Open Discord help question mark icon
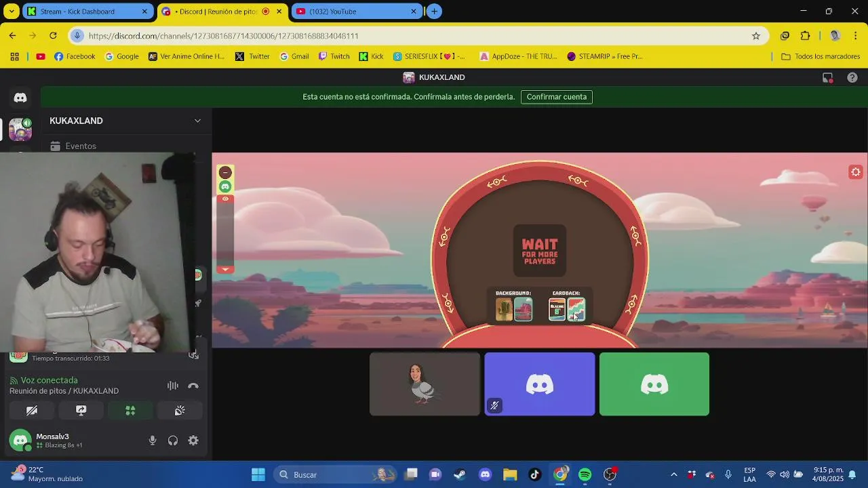 [x=852, y=78]
